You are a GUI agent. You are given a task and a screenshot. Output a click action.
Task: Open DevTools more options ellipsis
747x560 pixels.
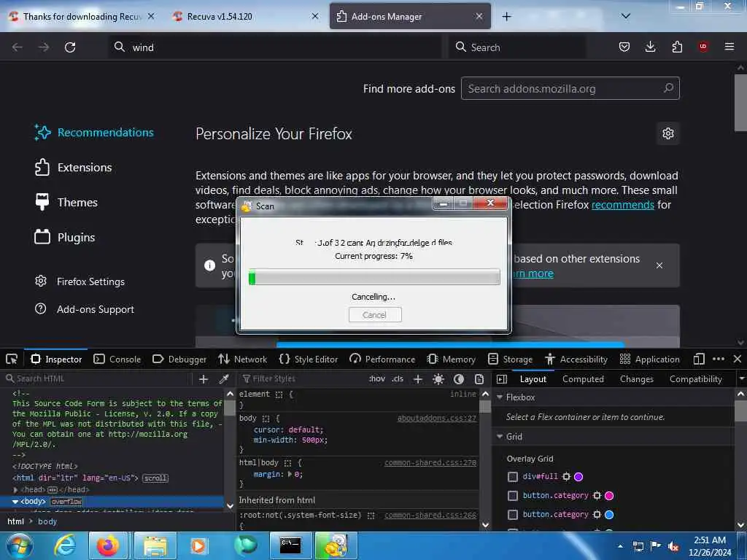pos(719,359)
